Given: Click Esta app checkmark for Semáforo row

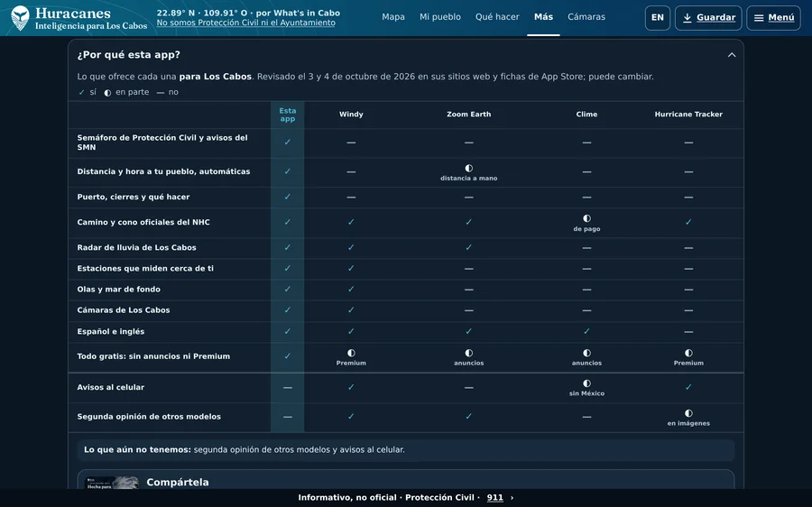Looking at the screenshot, I should tap(288, 142).
